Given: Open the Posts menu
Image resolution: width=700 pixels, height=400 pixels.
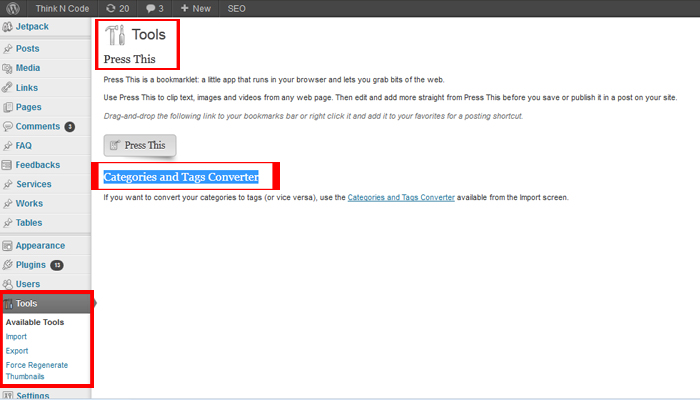Looking at the screenshot, I should coord(28,49).
